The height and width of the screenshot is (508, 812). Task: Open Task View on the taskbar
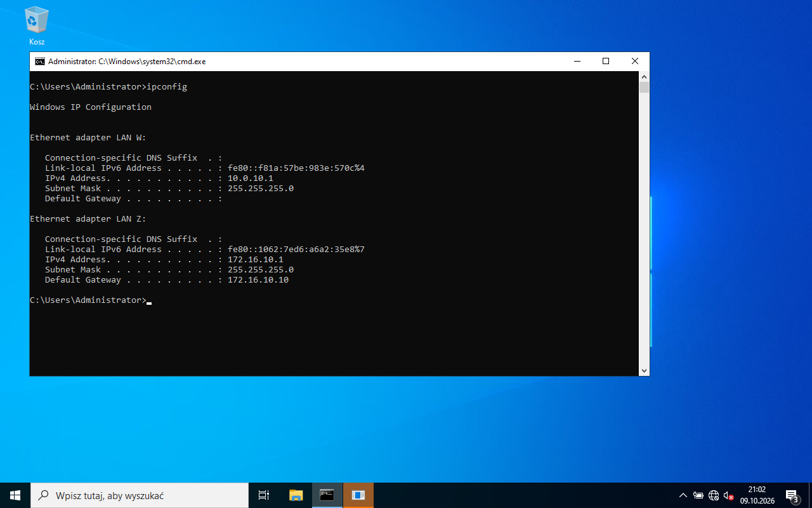coord(264,495)
